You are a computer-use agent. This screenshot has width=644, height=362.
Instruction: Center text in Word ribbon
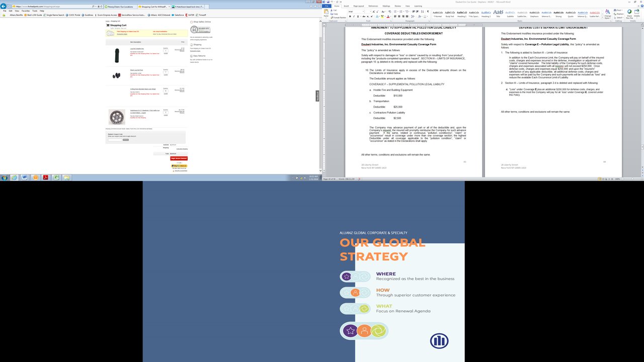click(399, 16)
